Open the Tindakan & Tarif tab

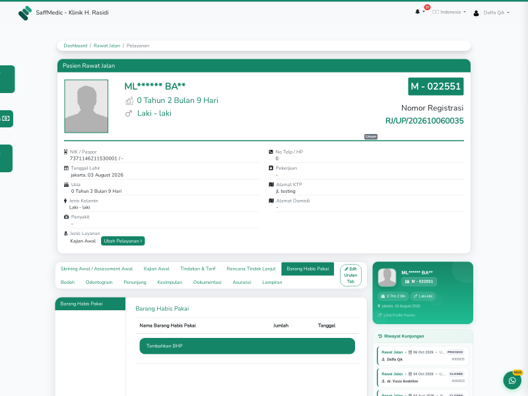[198, 269]
